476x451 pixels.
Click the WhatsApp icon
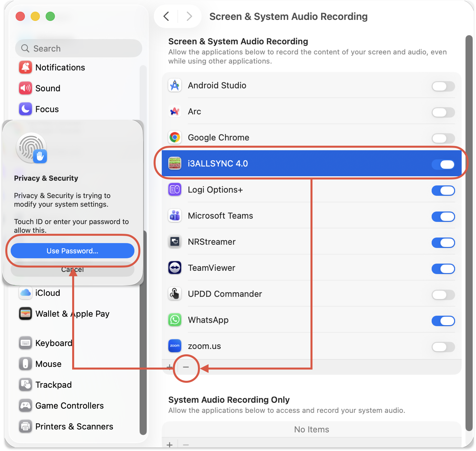coord(175,320)
